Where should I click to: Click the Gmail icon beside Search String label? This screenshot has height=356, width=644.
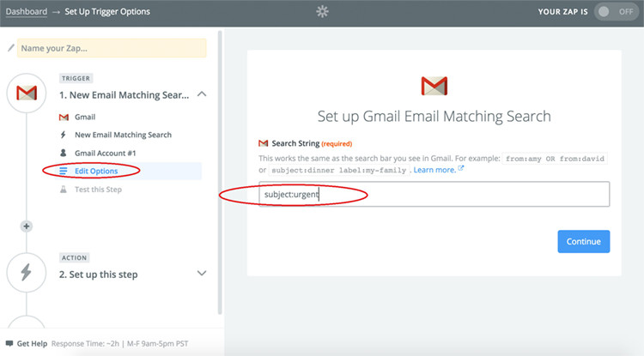tap(264, 143)
